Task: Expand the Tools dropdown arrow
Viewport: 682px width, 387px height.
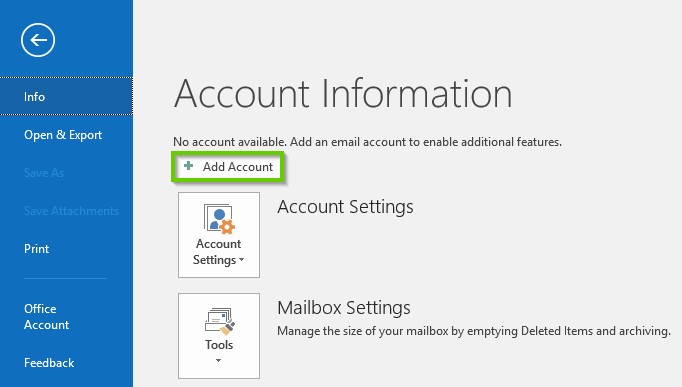Action: click(x=218, y=360)
